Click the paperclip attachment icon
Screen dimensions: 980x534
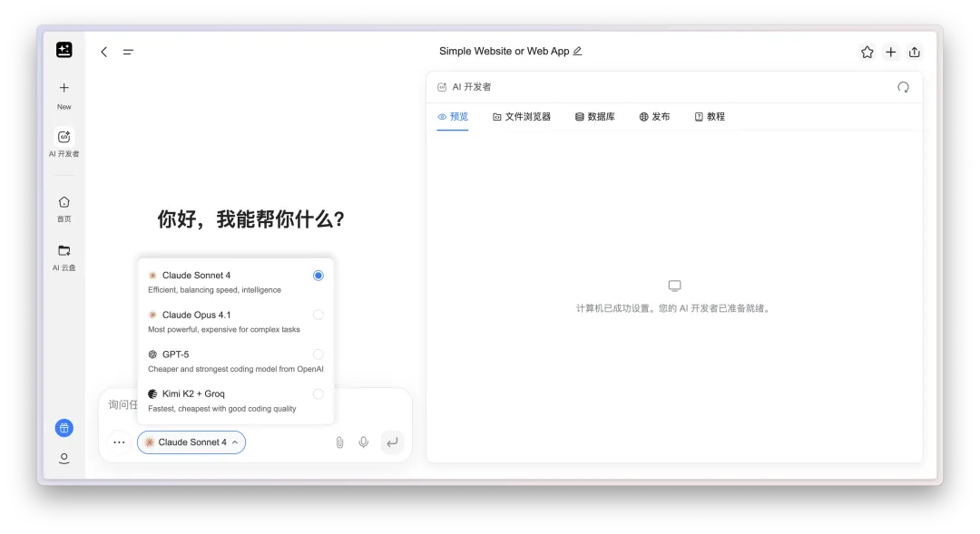tap(339, 442)
